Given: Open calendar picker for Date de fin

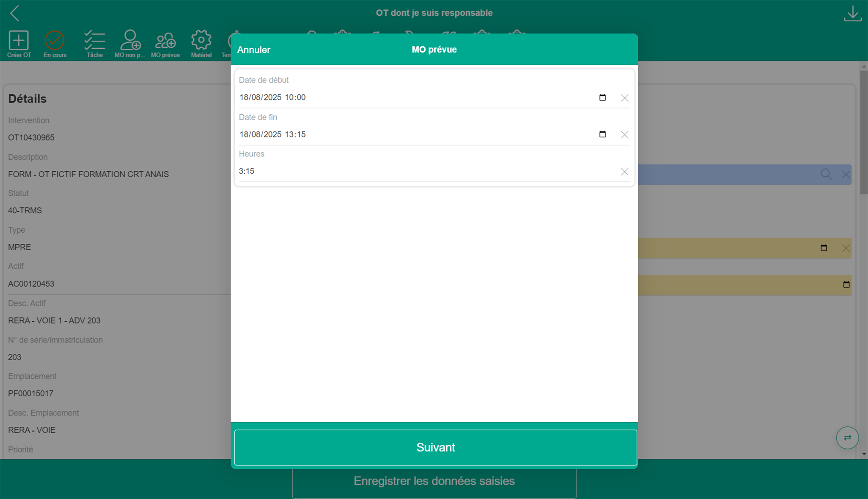Looking at the screenshot, I should [x=602, y=134].
